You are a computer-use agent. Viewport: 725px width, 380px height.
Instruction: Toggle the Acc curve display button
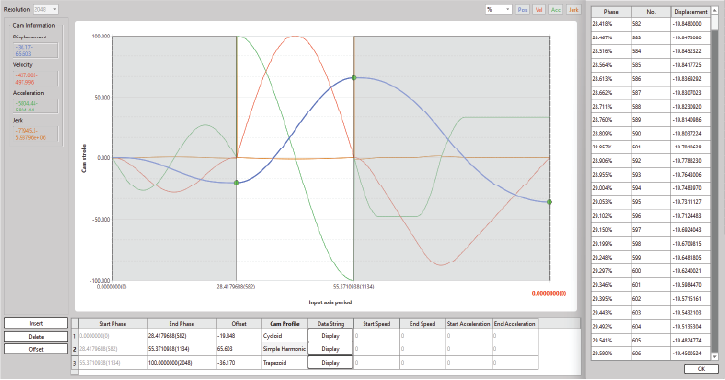pos(556,10)
